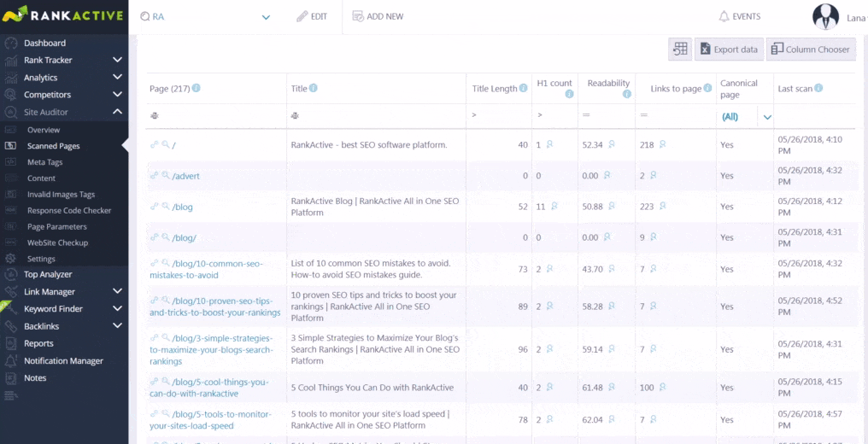
Task: Open /blog/10-common-seo-mistakes-to-avoid link
Action: coord(206,269)
